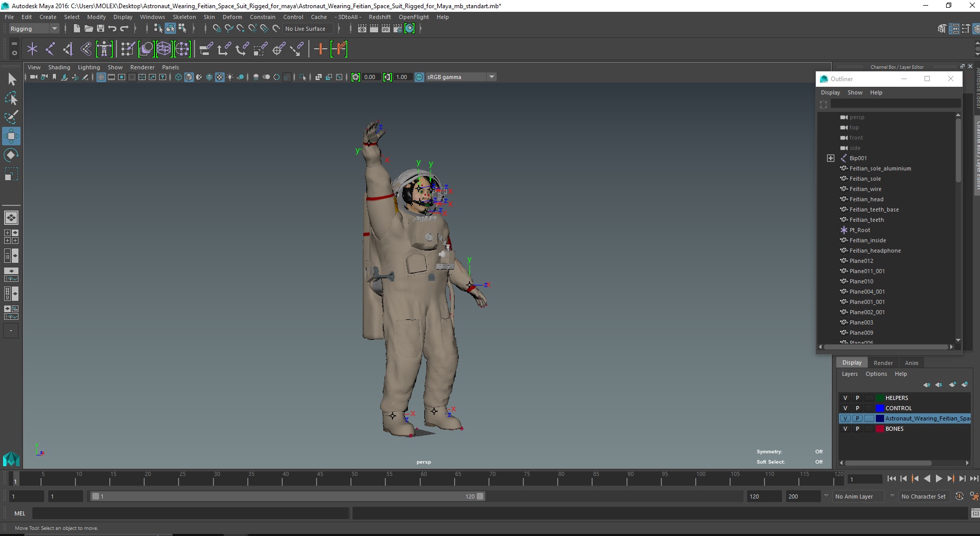Click the Open Scene folder icon
The width and height of the screenshot is (980, 536).
coord(88,29)
